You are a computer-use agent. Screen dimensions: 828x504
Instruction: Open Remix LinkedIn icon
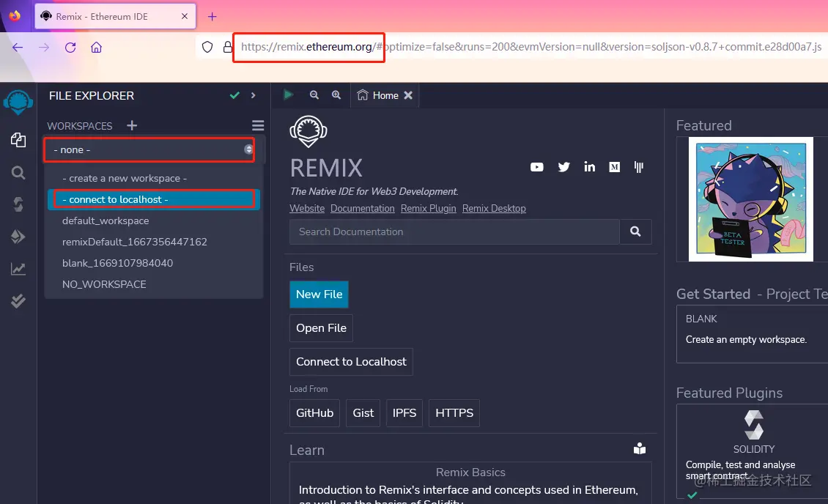[x=589, y=167]
